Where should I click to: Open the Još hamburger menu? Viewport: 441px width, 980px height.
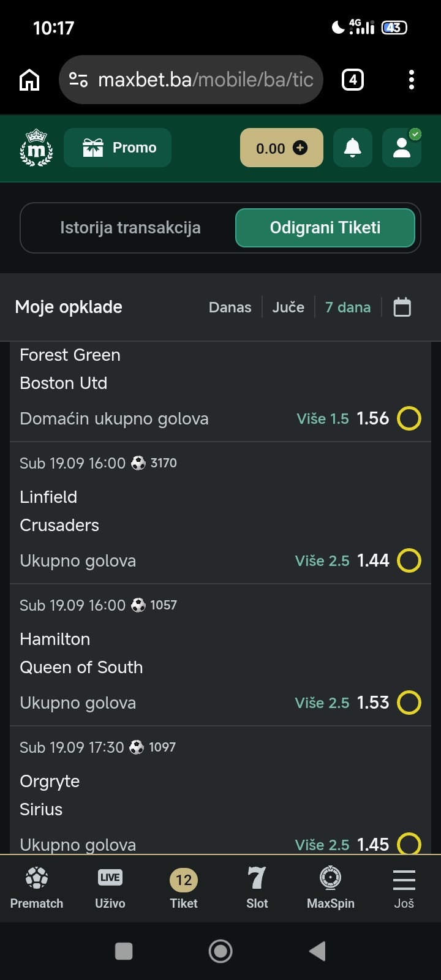click(404, 889)
